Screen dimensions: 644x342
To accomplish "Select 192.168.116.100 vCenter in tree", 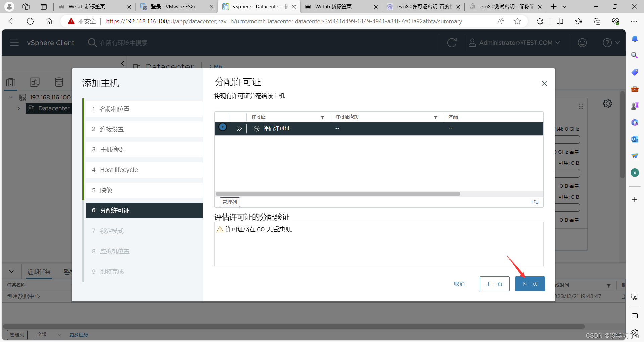I will point(50,97).
